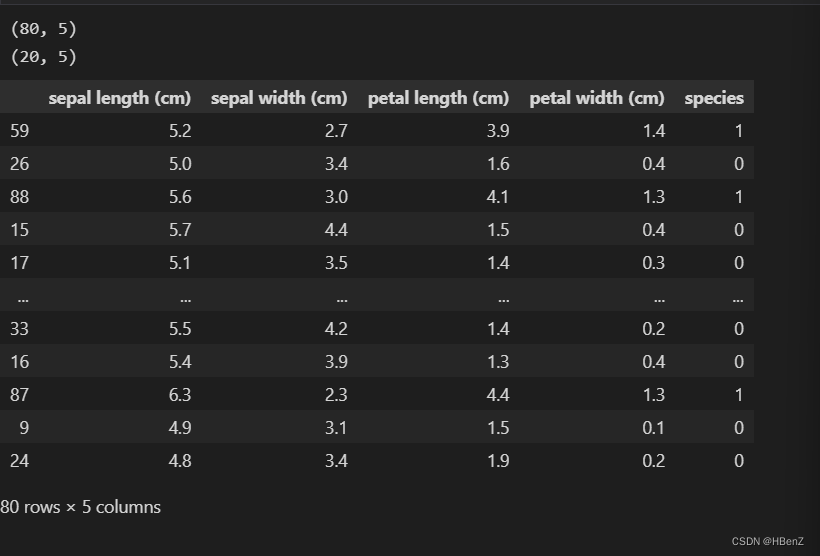Select the 'petal length (cm)' column header
Viewport: 820px width, 556px height.
pos(438,98)
